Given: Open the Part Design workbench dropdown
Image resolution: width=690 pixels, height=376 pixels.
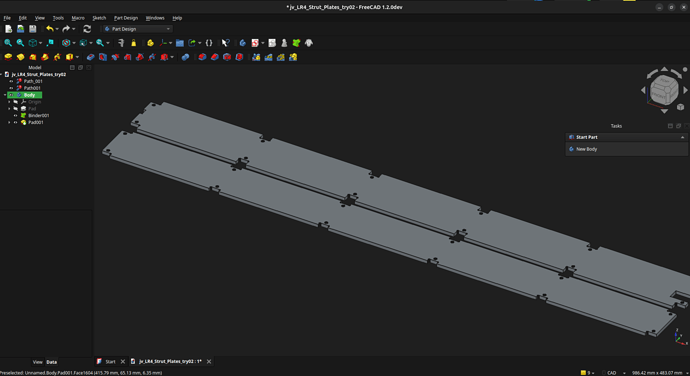Looking at the screenshot, I should 137,29.
